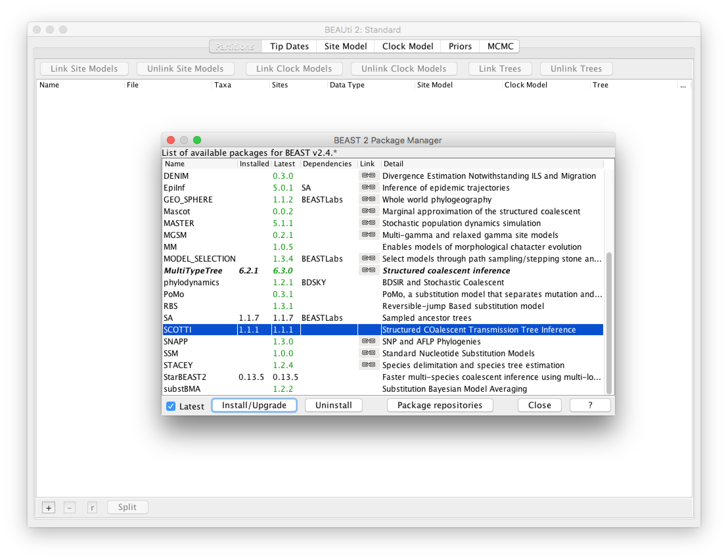Switch to the MCMC tab

[500, 46]
